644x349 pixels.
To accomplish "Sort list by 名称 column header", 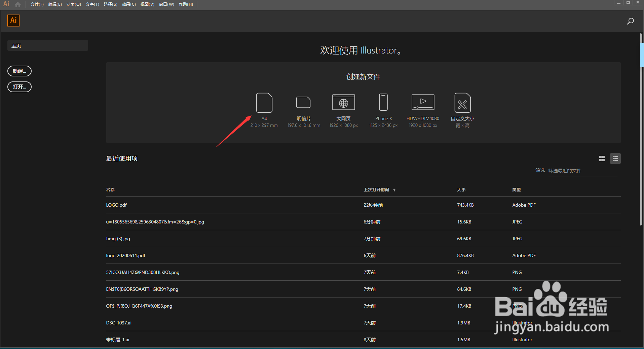I will [110, 190].
